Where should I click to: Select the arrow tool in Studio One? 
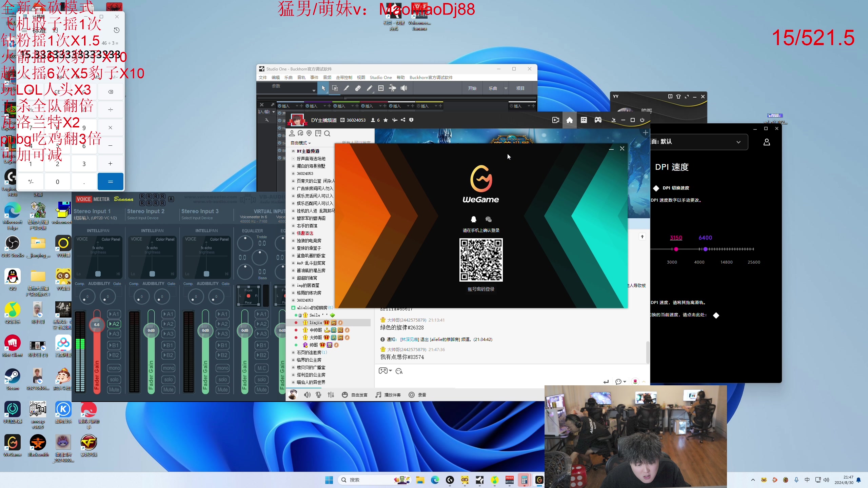(x=323, y=88)
